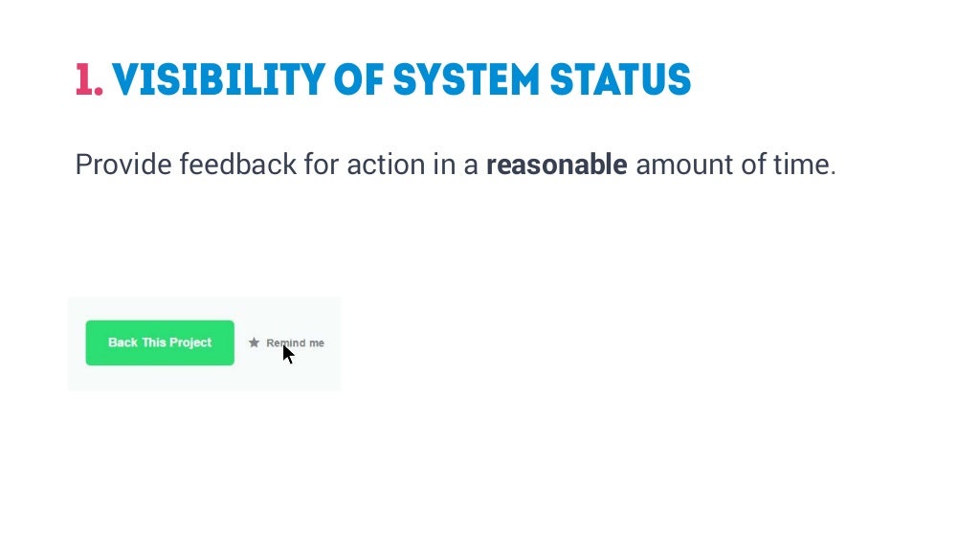Click the green Back This Project button
The image size is (980, 551).
(x=160, y=343)
